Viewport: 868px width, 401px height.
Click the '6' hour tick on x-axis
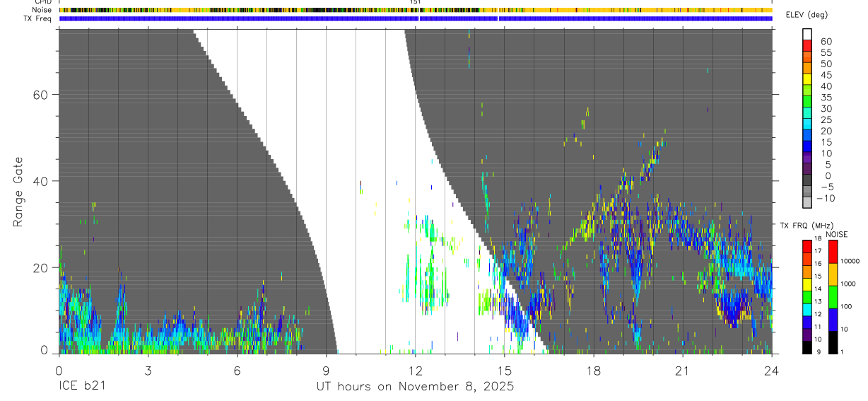(x=237, y=371)
